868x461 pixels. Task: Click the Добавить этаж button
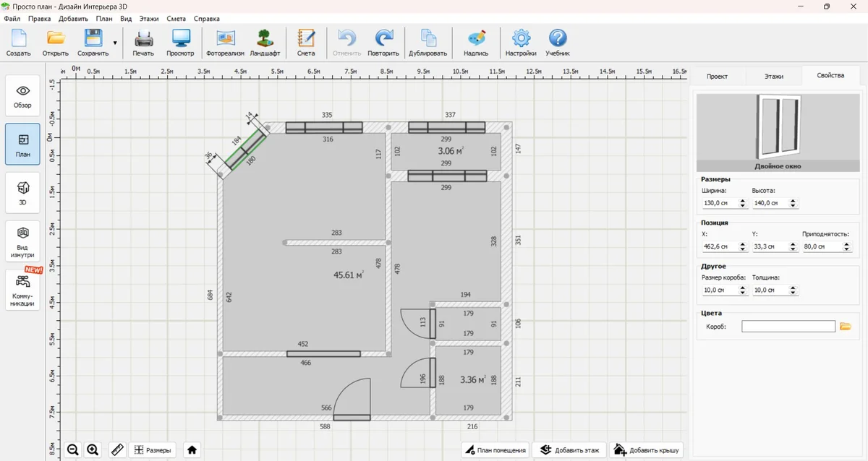(570, 450)
